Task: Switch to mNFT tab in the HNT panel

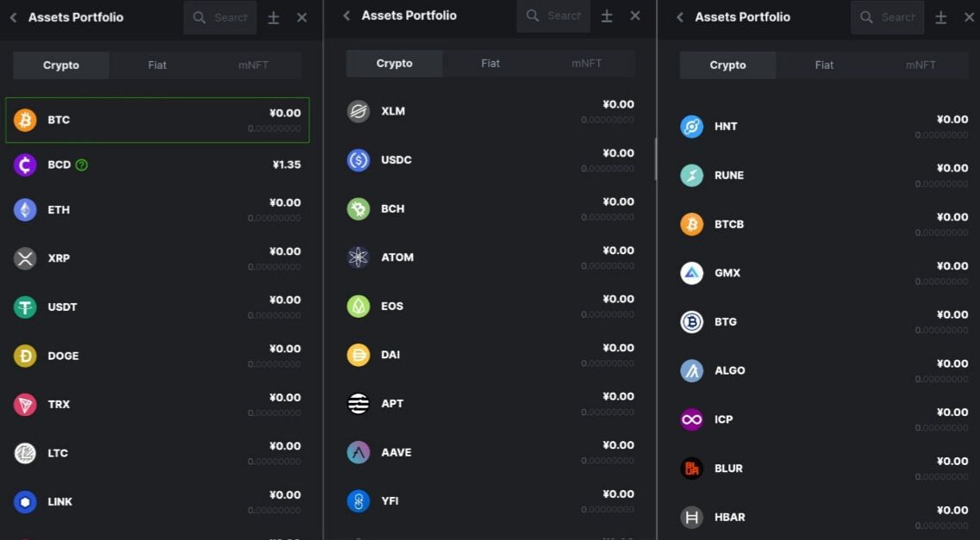Action: click(x=921, y=65)
